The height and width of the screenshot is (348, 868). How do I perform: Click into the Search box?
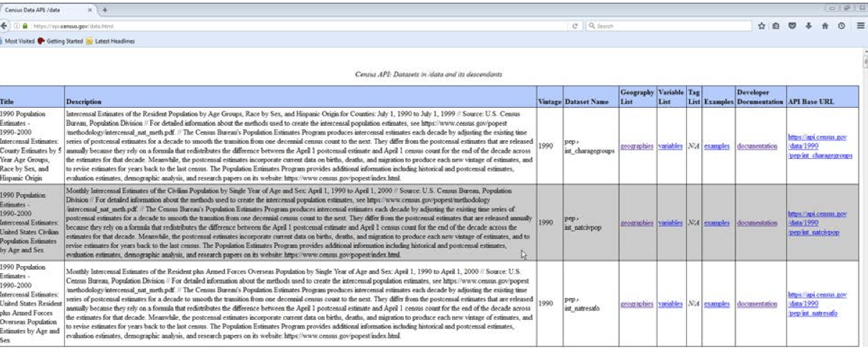[x=668, y=26]
